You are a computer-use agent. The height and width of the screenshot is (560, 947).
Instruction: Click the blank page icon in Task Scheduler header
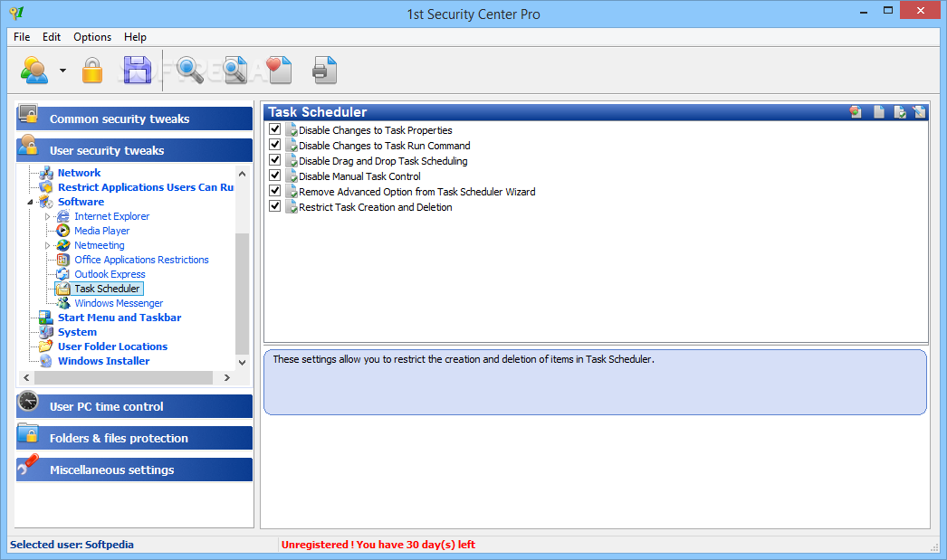(x=879, y=111)
